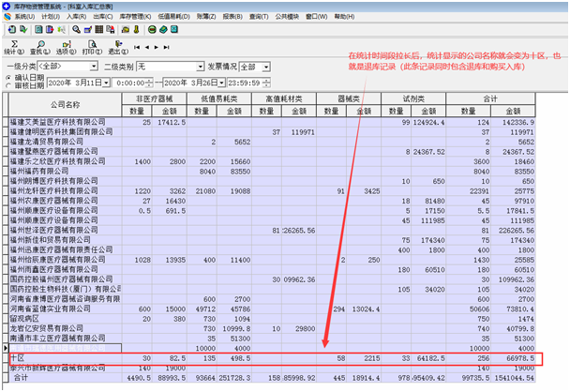
Task: Click the 退出 exit icon
Action: (118, 48)
